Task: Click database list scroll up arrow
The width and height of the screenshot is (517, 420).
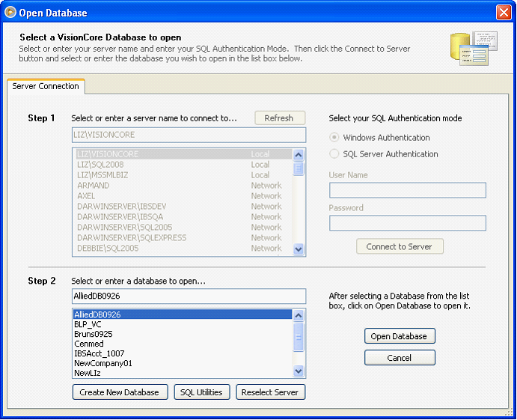Action: point(299,316)
